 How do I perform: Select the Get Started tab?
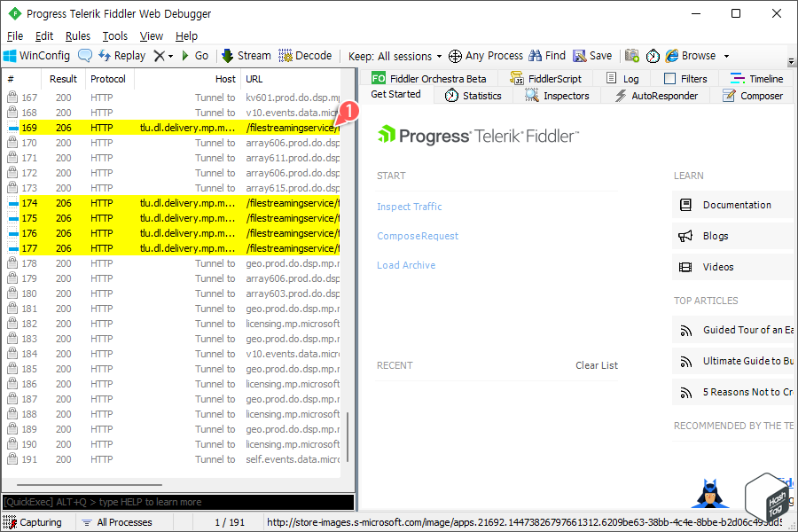tap(396, 94)
